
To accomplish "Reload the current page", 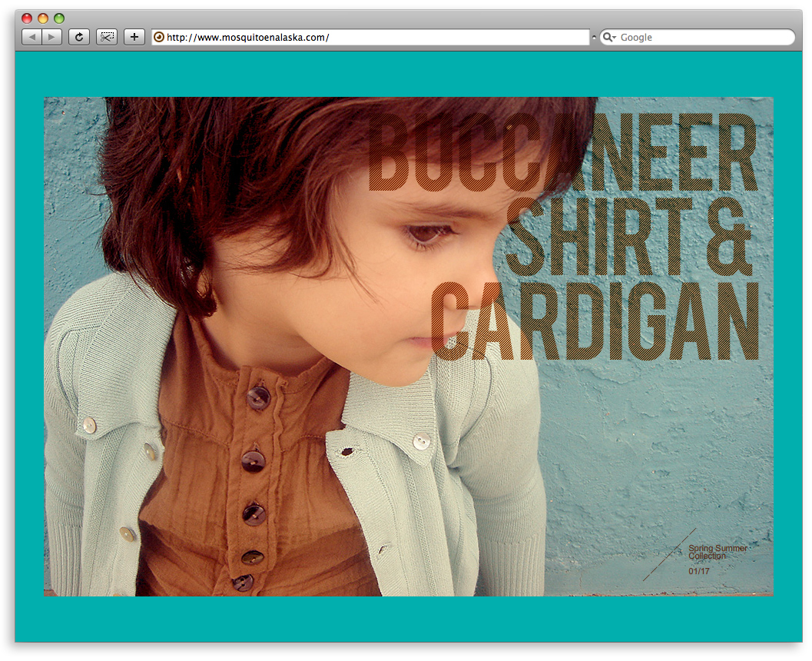I will pyautogui.click(x=78, y=37).
